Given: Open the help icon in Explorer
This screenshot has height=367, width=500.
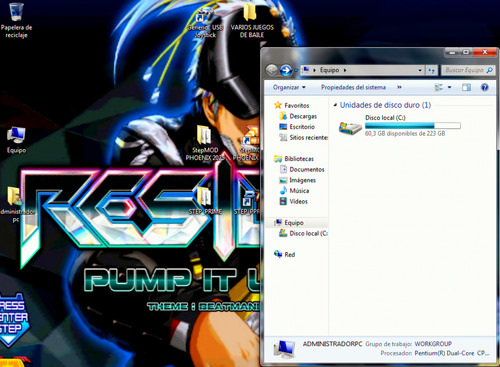Looking at the screenshot, I should click(x=484, y=87).
